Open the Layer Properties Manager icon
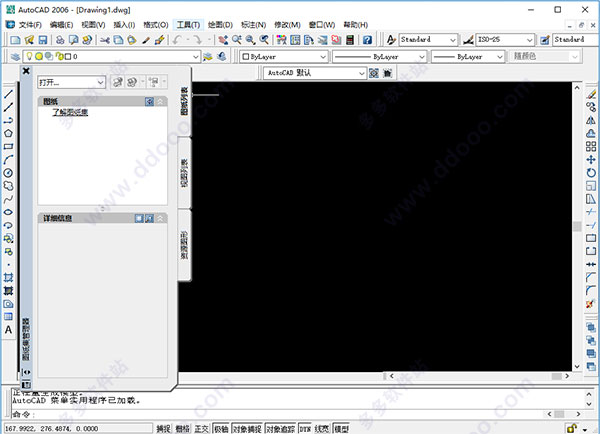This screenshot has width=600, height=434. click(x=15, y=57)
